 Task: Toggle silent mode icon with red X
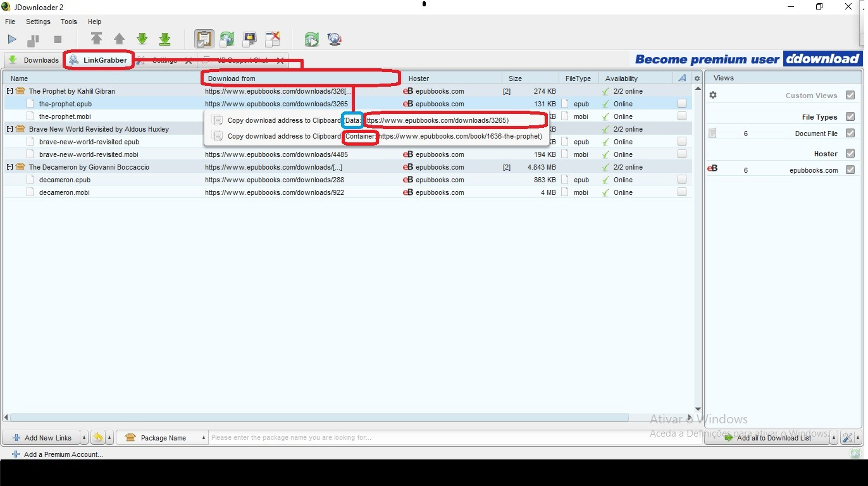[272, 39]
